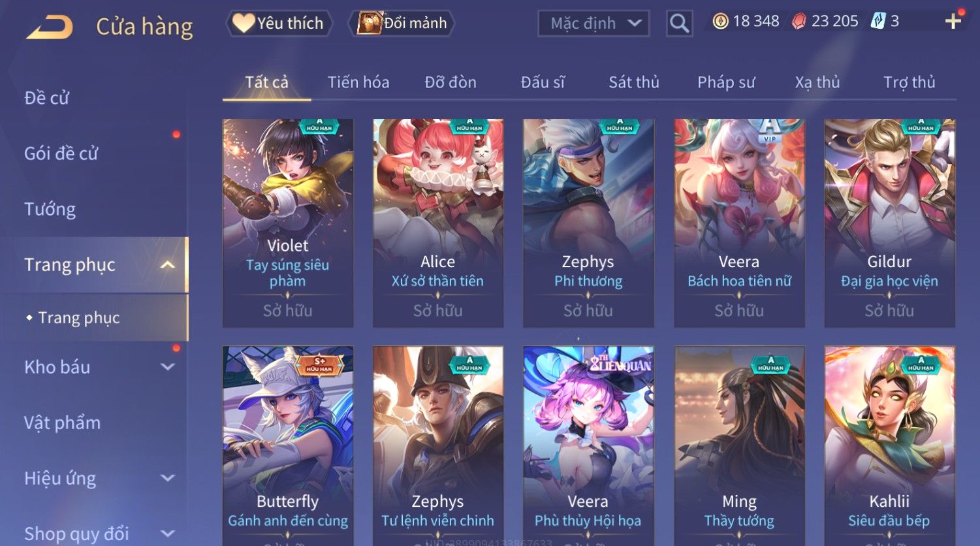Select the Tiến hóa tab
980x546 pixels.
358,82
